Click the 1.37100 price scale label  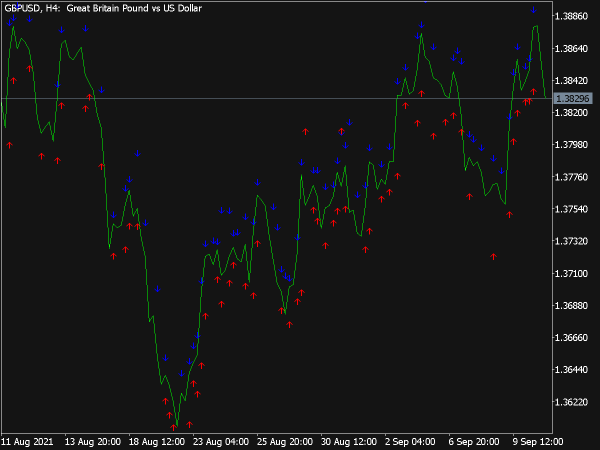point(571,273)
